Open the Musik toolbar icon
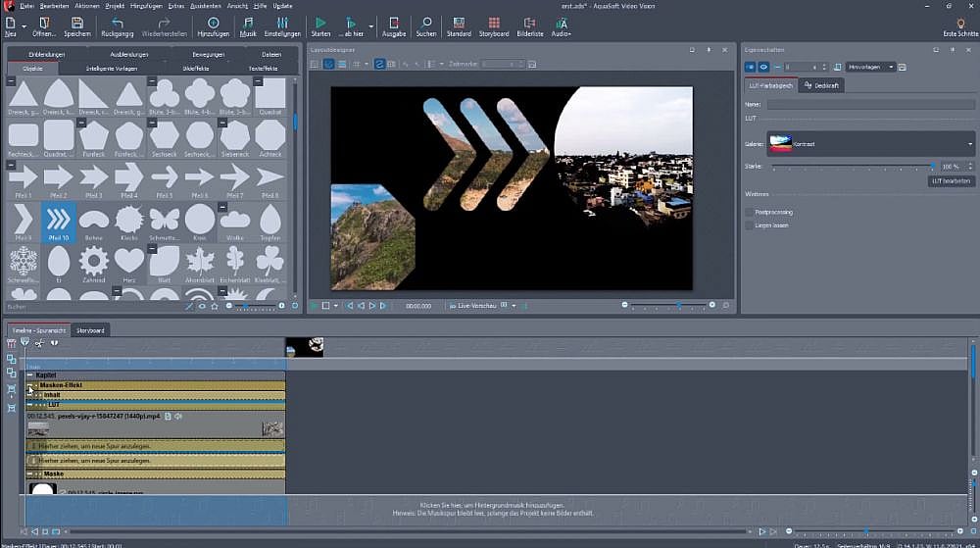This screenshot has width=980, height=548. [x=248, y=23]
